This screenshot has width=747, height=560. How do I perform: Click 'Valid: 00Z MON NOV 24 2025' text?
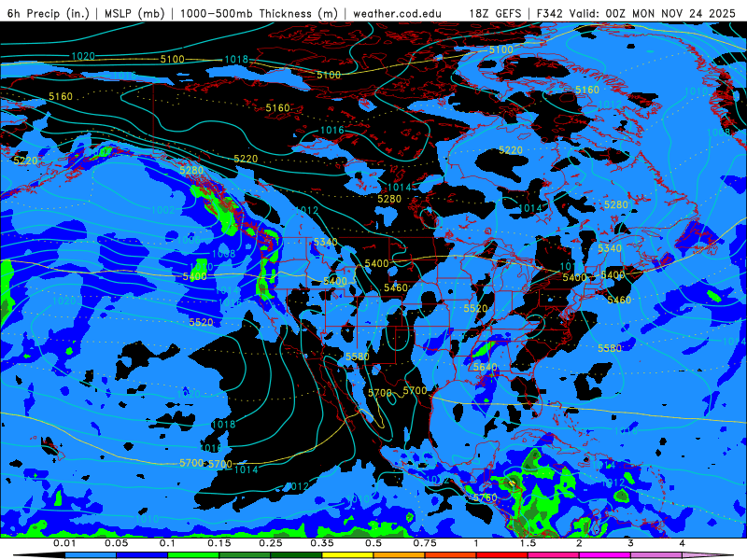click(652, 13)
